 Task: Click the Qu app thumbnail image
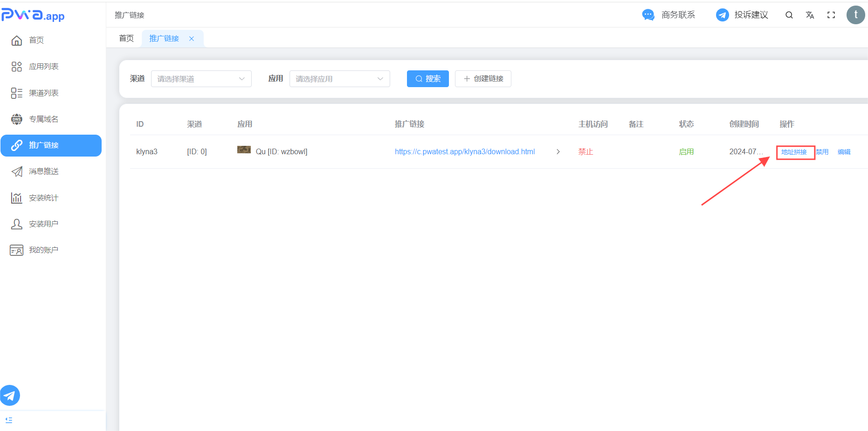pos(244,150)
